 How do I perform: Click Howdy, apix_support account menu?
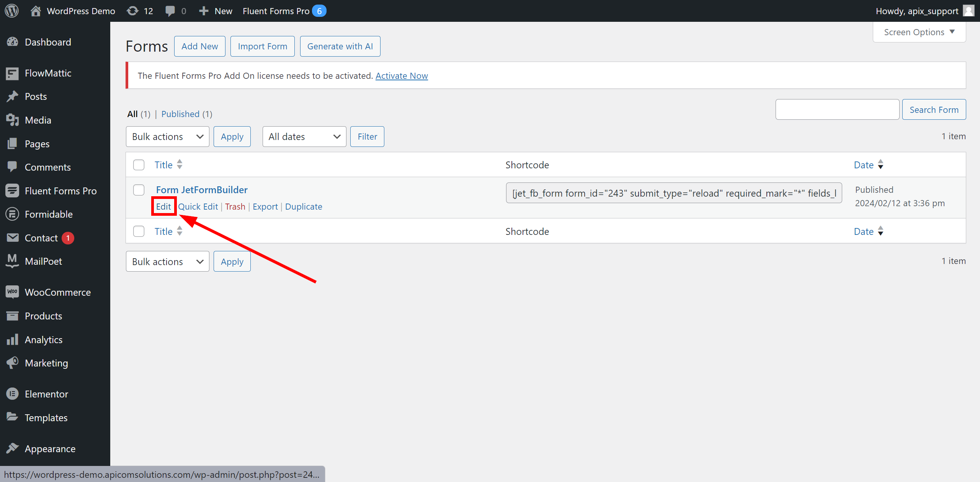point(925,11)
